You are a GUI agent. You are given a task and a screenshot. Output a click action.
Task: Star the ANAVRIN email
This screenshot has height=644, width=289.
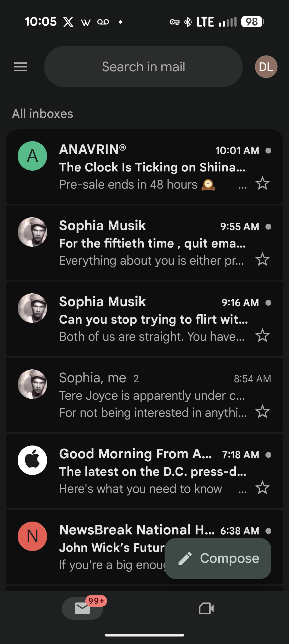(x=262, y=184)
